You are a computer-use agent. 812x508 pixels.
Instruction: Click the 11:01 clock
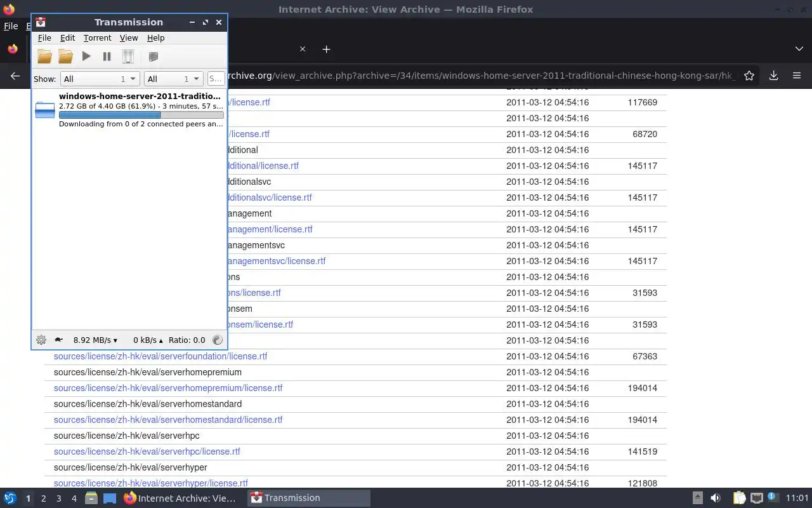797,498
